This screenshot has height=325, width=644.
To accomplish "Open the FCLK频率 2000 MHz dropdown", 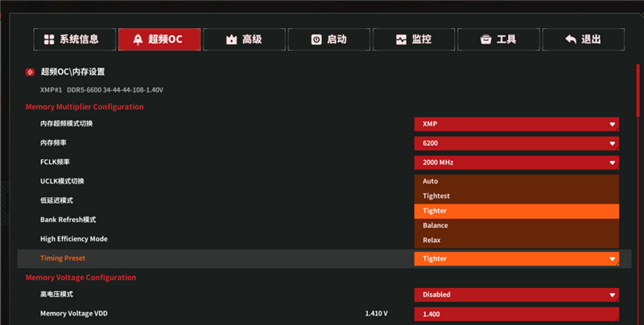I will (x=516, y=162).
